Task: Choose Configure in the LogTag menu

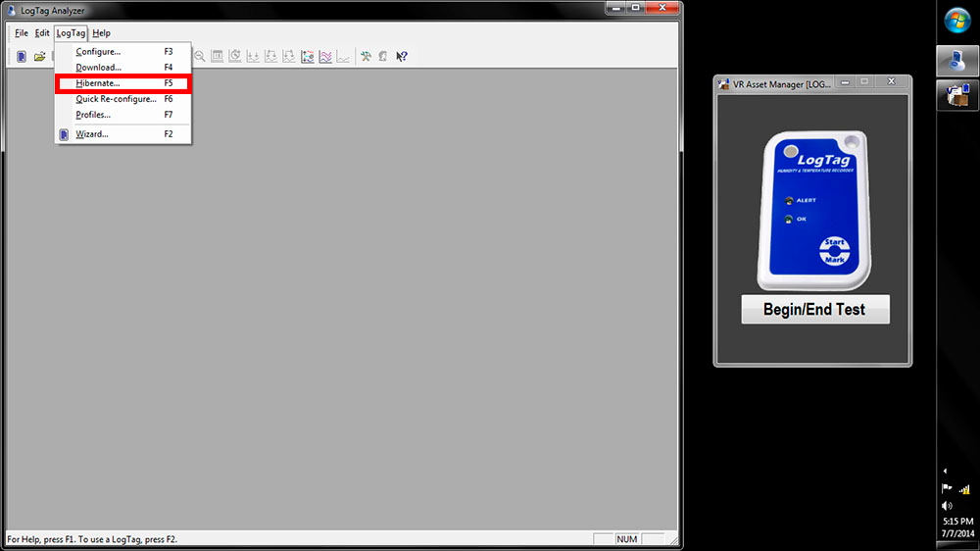Action: click(x=98, y=51)
